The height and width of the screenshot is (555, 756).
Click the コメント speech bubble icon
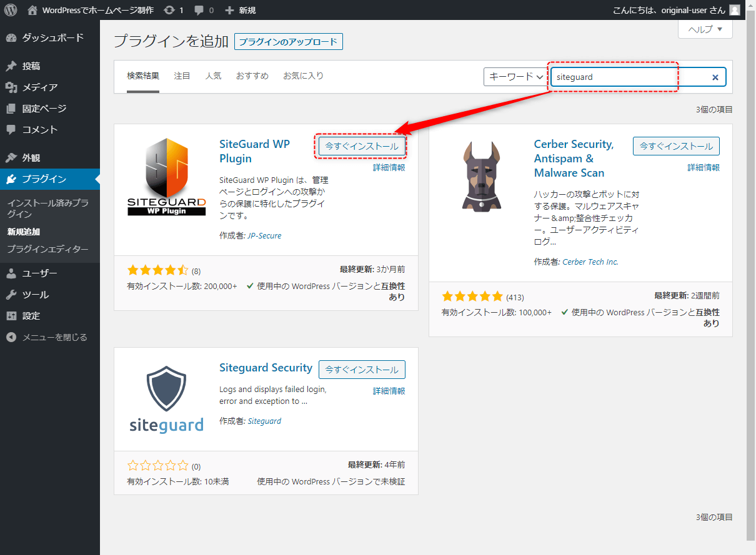click(x=11, y=130)
